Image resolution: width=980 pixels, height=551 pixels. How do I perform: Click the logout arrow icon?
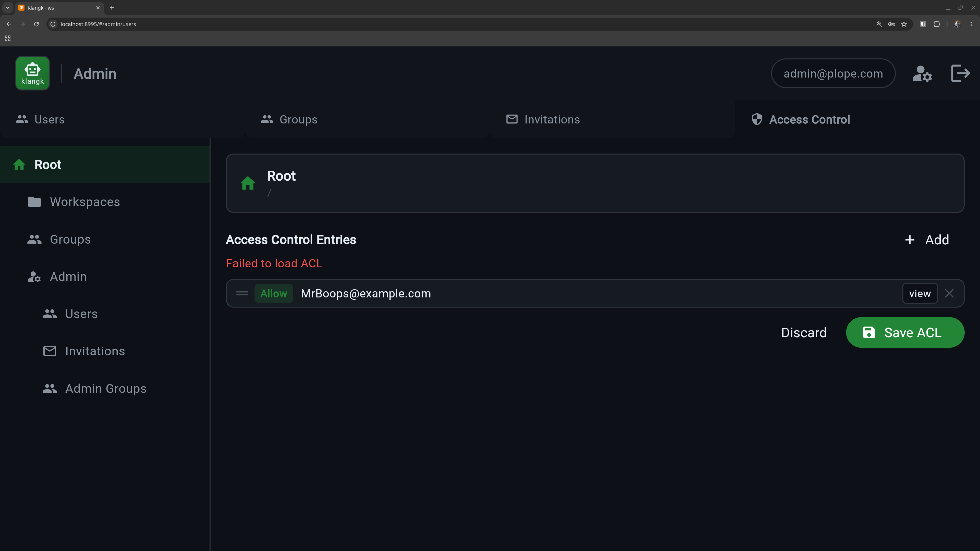(960, 73)
